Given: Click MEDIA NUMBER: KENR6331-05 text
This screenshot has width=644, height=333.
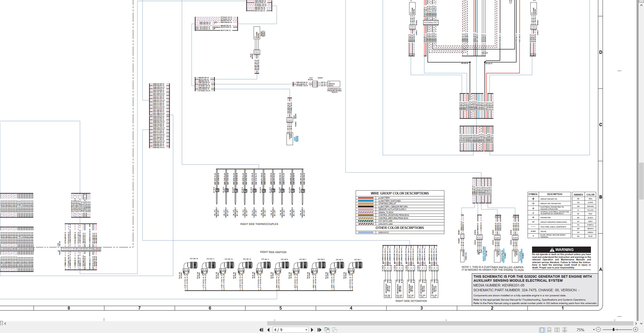Looking at the screenshot, I should pyautogui.click(x=499, y=285).
